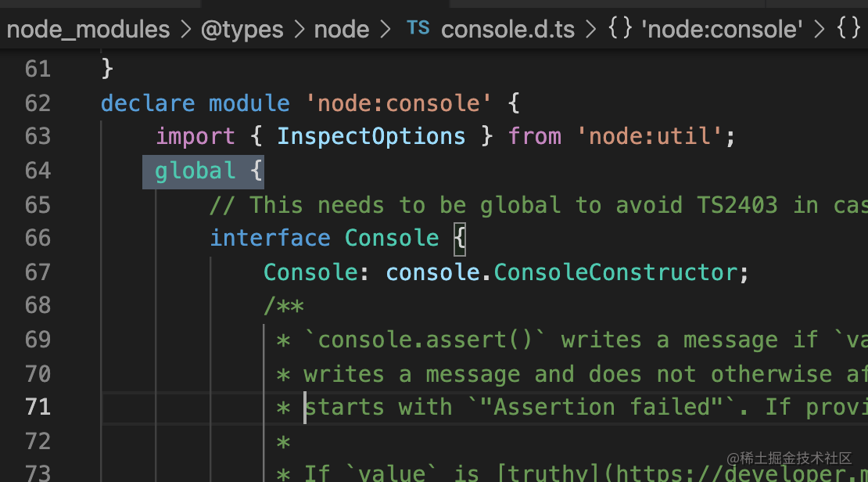Open the @types breadcrumb dropdown
Image resolution: width=868 pixels, height=482 pixels.
(x=242, y=30)
